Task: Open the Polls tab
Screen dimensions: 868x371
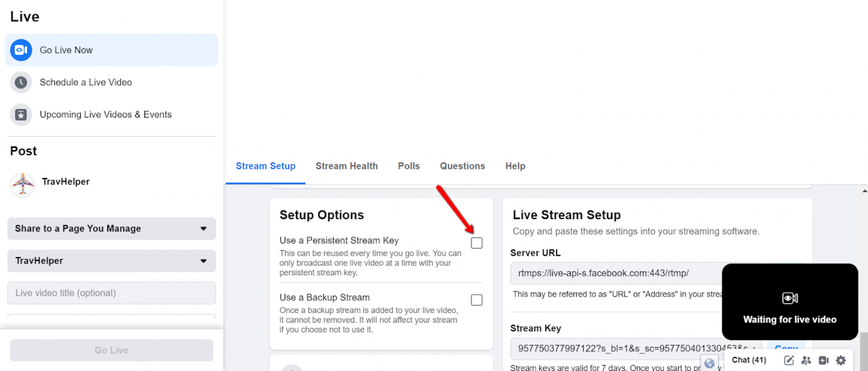Action: [409, 165]
